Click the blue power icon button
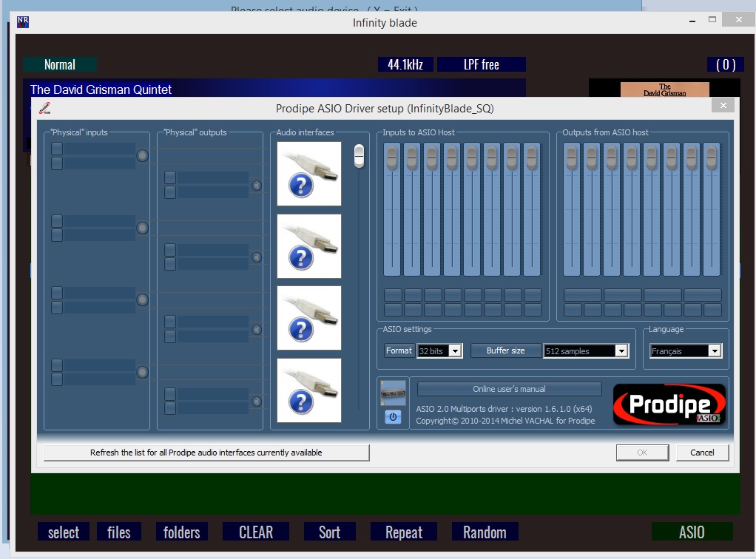 click(393, 417)
